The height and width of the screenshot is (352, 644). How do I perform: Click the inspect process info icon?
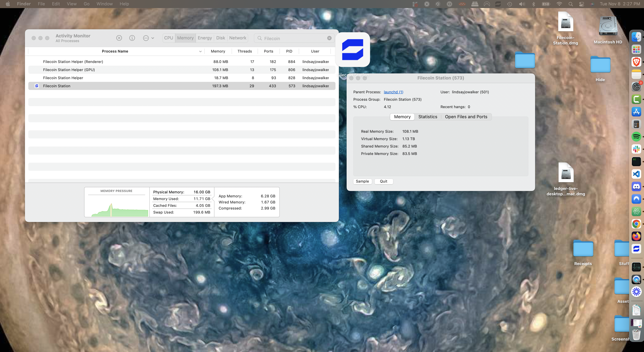[132, 38]
